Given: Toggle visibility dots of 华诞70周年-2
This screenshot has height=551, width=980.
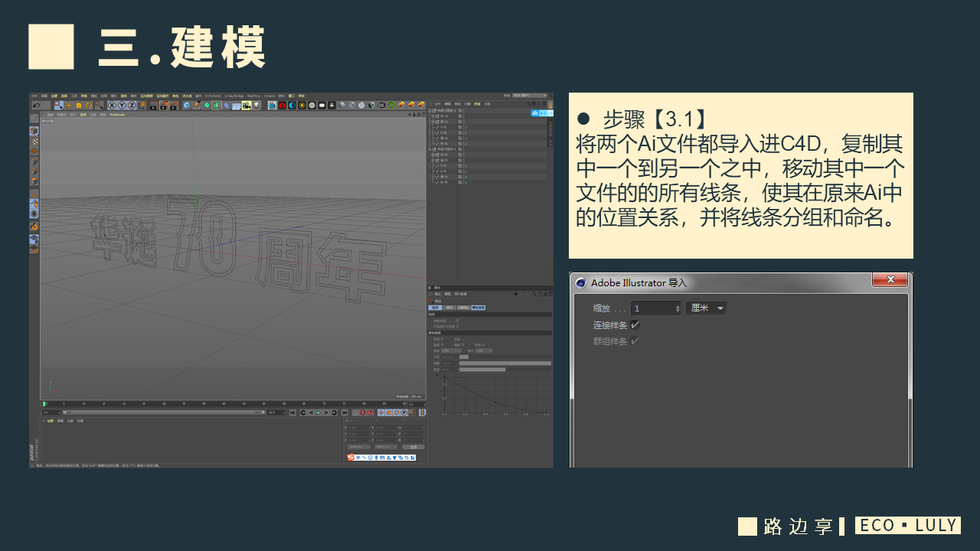Looking at the screenshot, I should tap(464, 111).
